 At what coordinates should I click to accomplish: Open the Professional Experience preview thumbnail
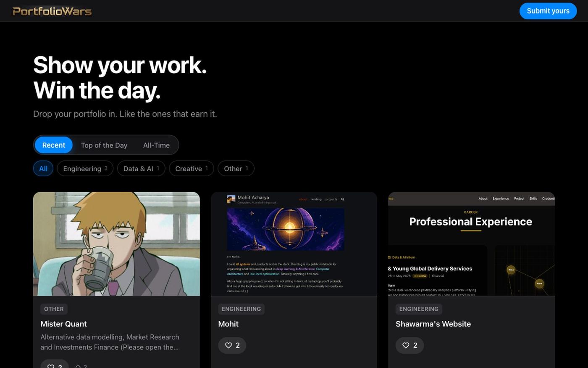471,244
